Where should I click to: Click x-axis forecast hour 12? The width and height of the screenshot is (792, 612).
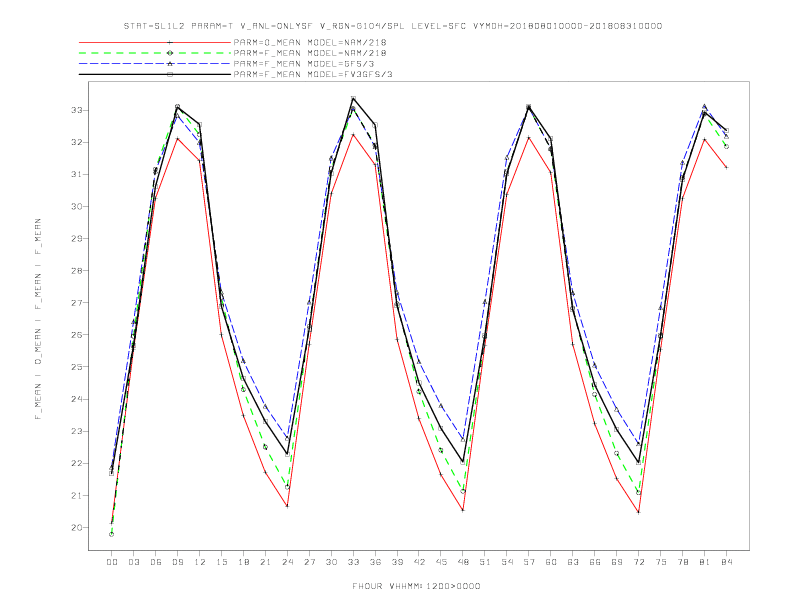[x=200, y=562]
